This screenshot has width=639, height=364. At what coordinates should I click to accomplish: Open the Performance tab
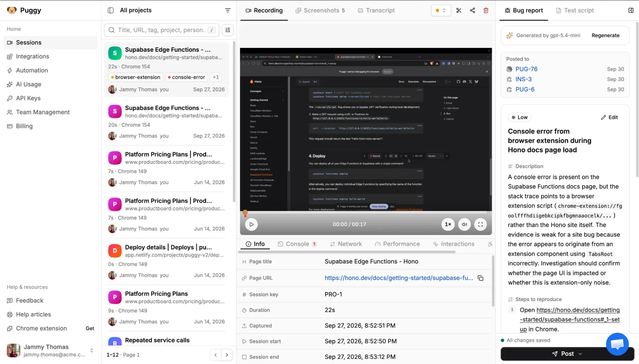coord(397,244)
